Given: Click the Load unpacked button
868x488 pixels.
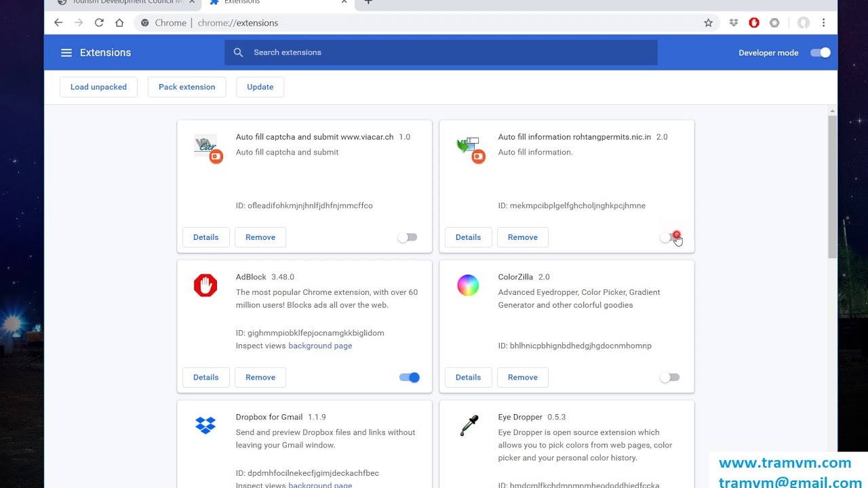Looking at the screenshot, I should coord(98,87).
